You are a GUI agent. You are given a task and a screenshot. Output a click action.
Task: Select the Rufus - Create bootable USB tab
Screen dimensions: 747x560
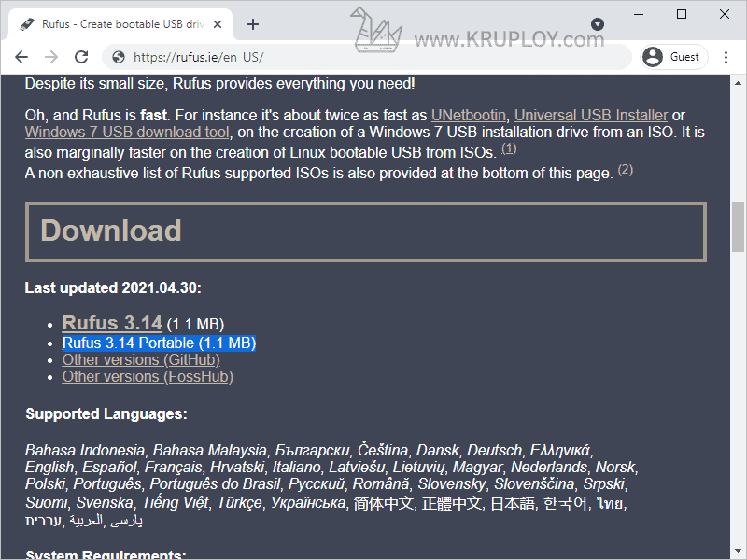121,24
